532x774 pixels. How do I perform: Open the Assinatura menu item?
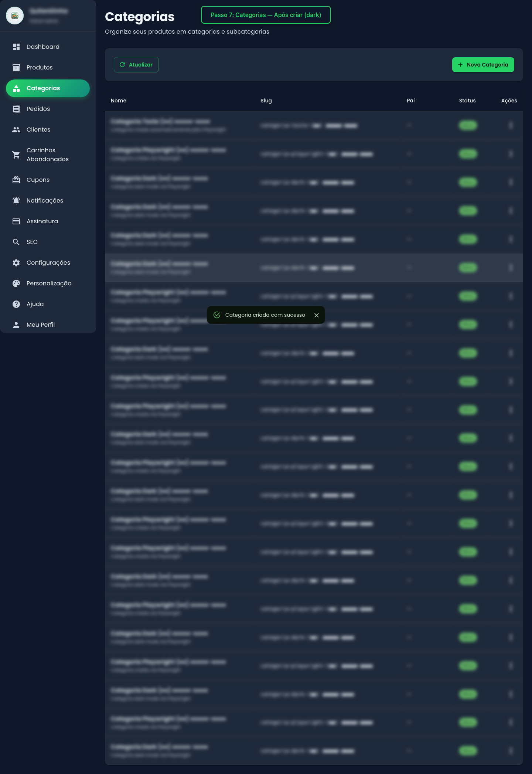tap(42, 221)
